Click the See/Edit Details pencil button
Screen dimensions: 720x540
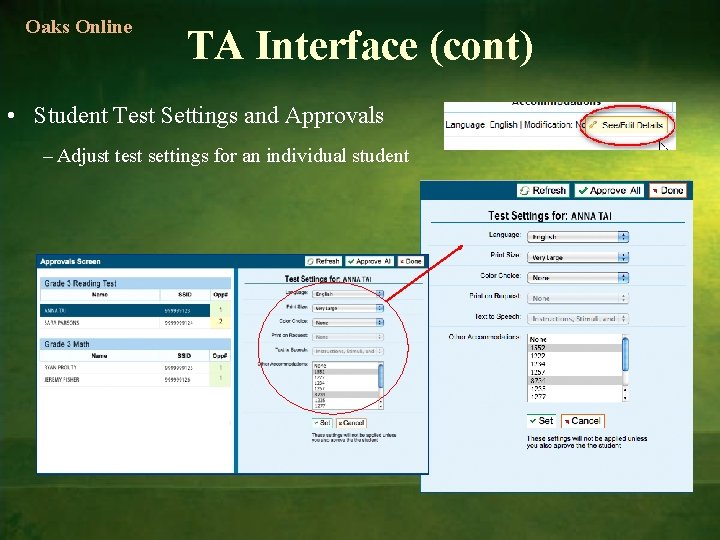[x=627, y=125]
